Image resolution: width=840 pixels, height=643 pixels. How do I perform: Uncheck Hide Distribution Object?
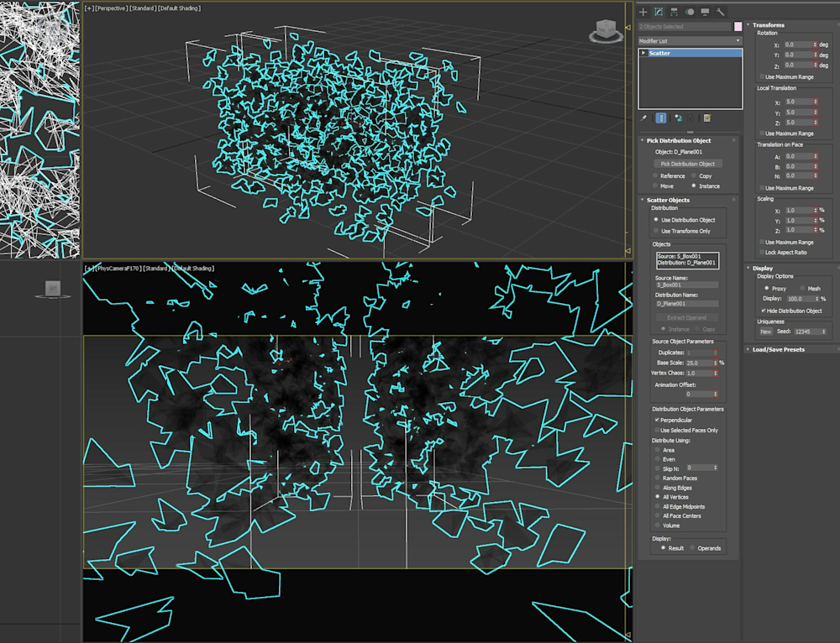[763, 311]
